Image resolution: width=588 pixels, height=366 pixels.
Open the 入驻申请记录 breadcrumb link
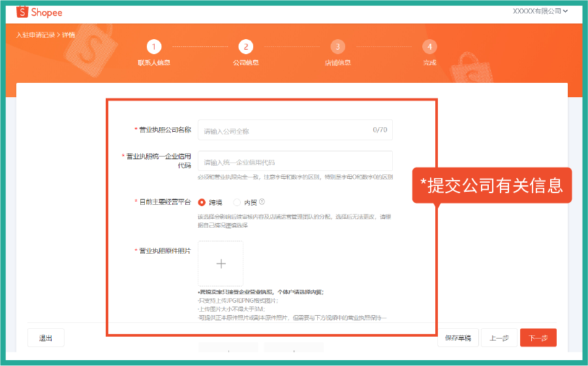click(36, 35)
